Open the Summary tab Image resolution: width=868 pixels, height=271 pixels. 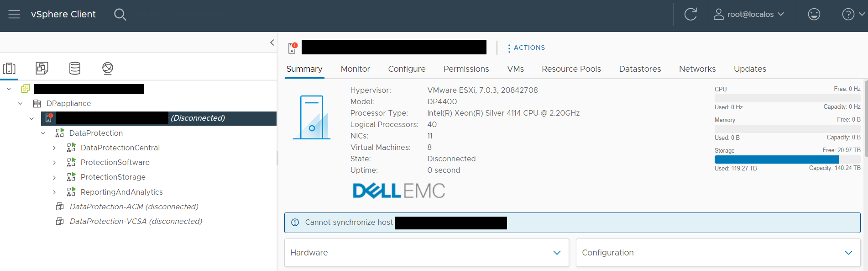coord(304,69)
